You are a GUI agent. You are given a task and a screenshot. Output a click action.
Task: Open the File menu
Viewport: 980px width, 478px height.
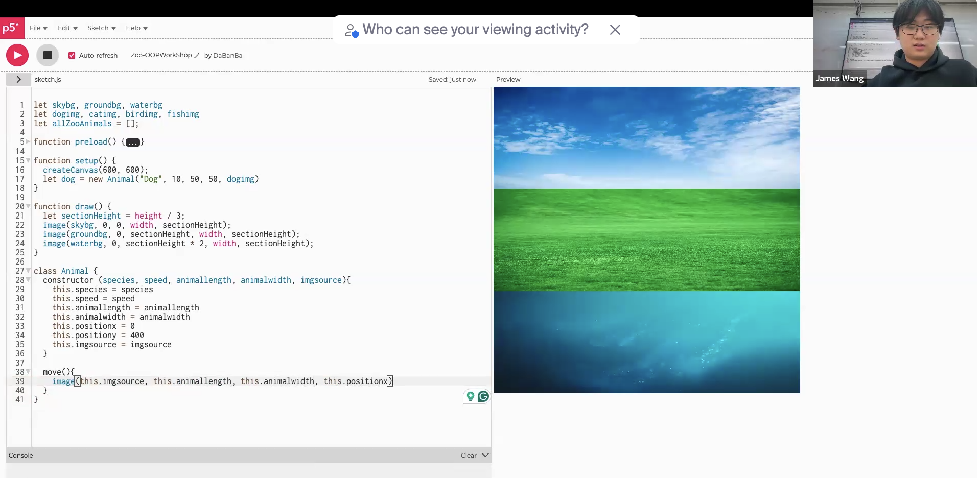pos(38,28)
